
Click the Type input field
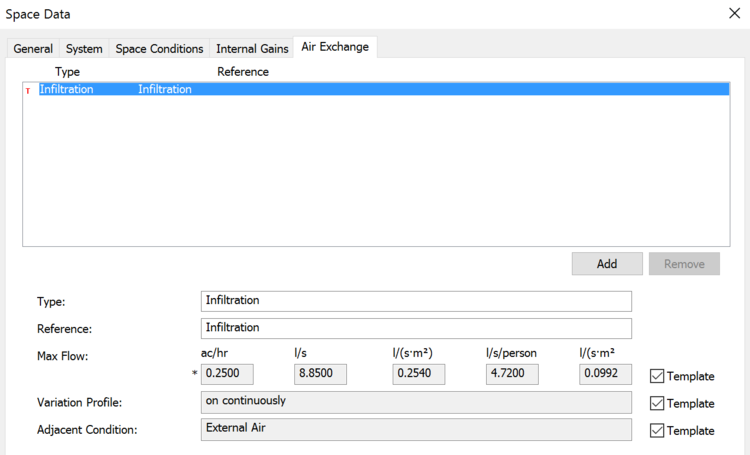pos(416,301)
